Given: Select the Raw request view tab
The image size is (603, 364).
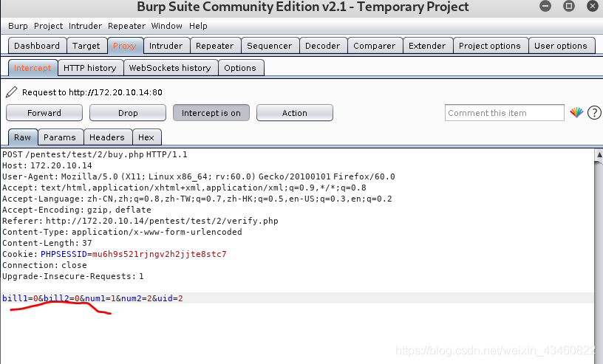Looking at the screenshot, I should coord(23,137).
